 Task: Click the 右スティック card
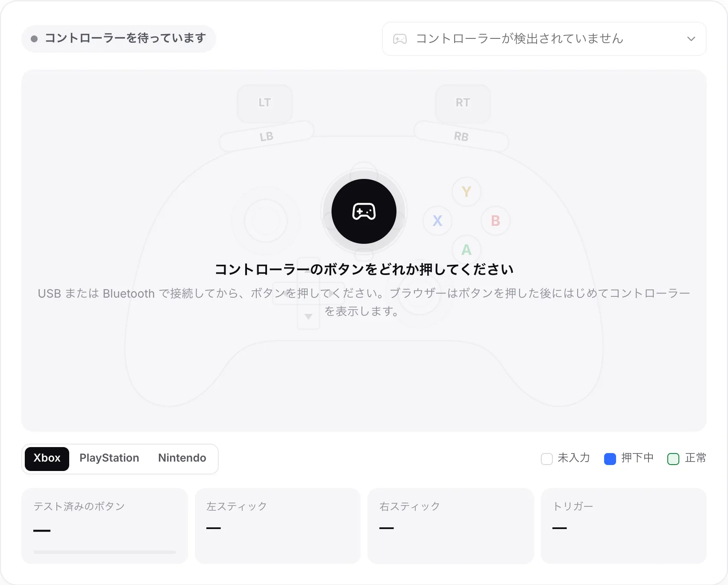451,526
